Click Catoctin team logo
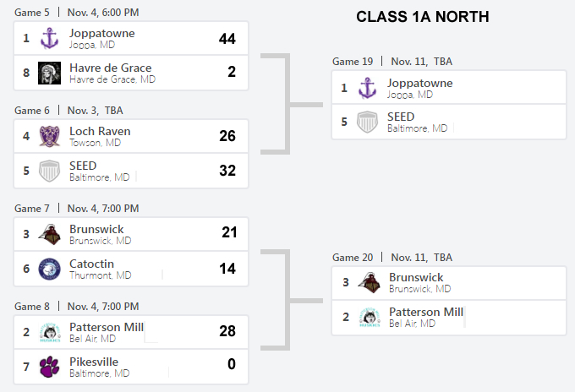Image resolution: width=575 pixels, height=392 pixels. tap(49, 269)
